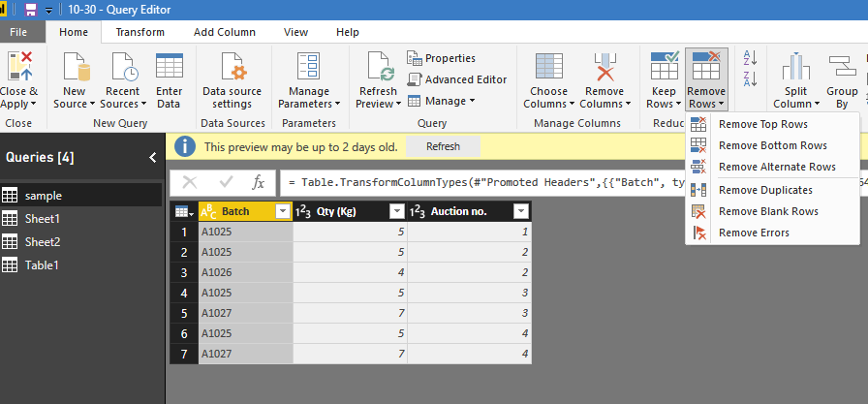Click 123 data type icon on Qty (Kg)
Viewport: 868px width, 404px height.
coord(302,211)
